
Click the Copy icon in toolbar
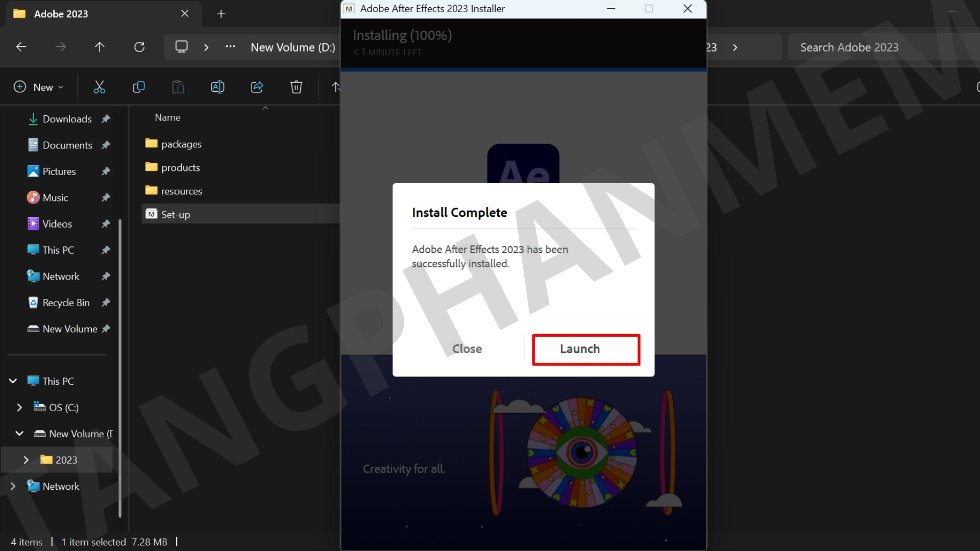[x=138, y=87]
